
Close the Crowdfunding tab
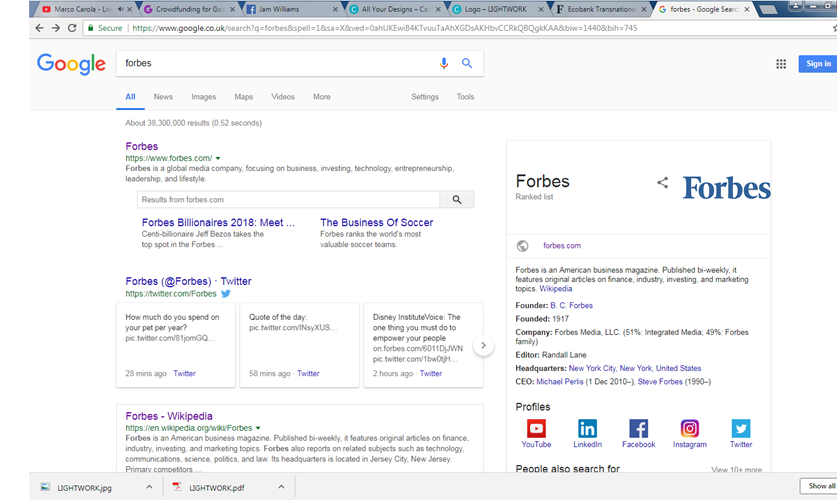click(x=232, y=9)
